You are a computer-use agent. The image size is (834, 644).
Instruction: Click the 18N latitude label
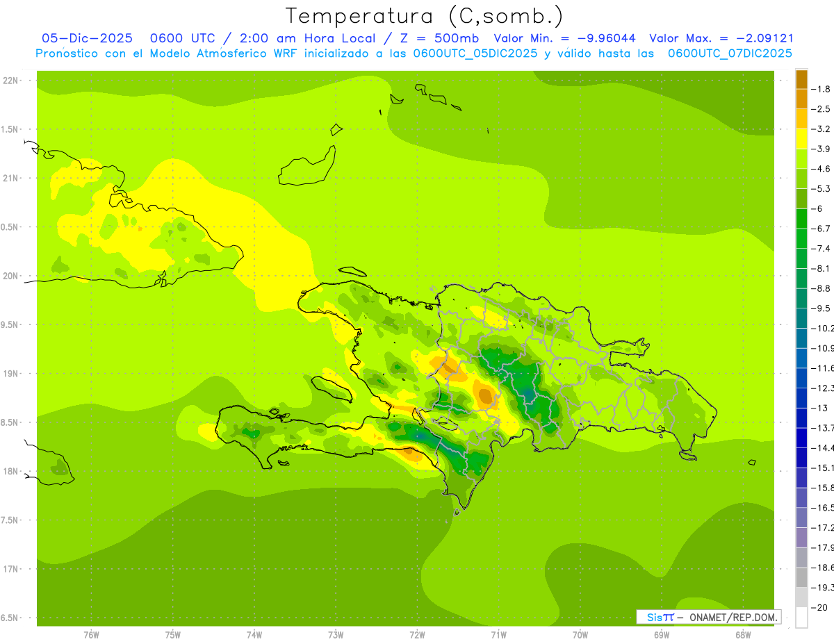click(10, 471)
